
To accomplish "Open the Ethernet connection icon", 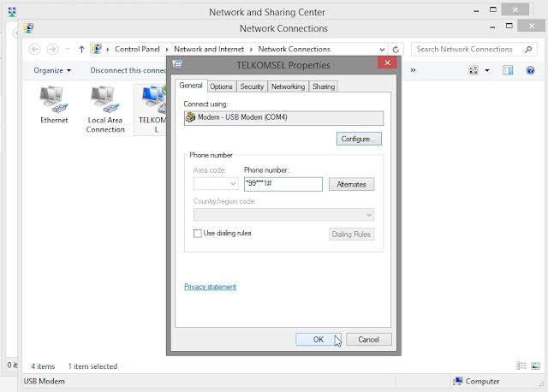I will click(x=54, y=104).
